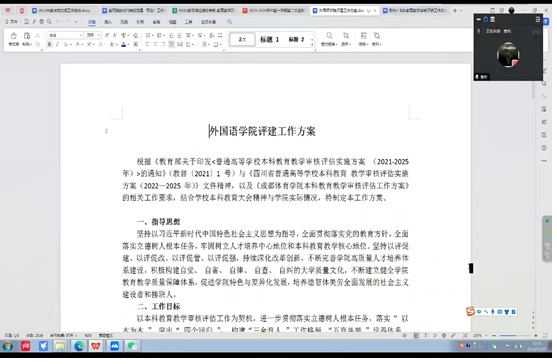Expand the styles gallery arrow
This screenshot has width=557, height=364.
point(312,44)
